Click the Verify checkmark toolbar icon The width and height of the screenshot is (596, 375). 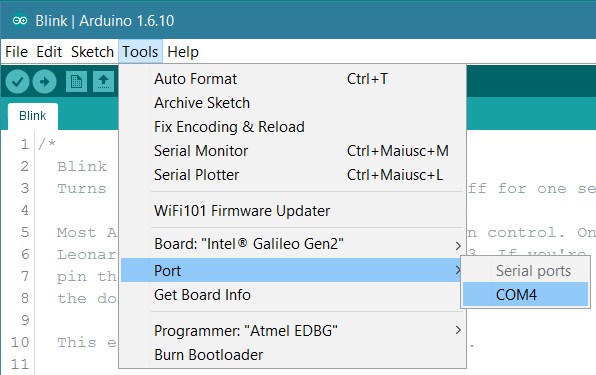(x=17, y=81)
